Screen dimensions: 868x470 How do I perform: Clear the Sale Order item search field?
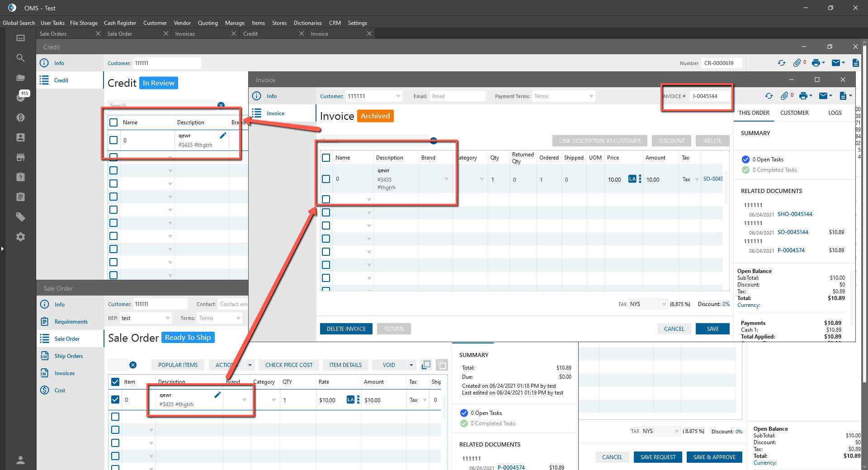pyautogui.click(x=133, y=365)
